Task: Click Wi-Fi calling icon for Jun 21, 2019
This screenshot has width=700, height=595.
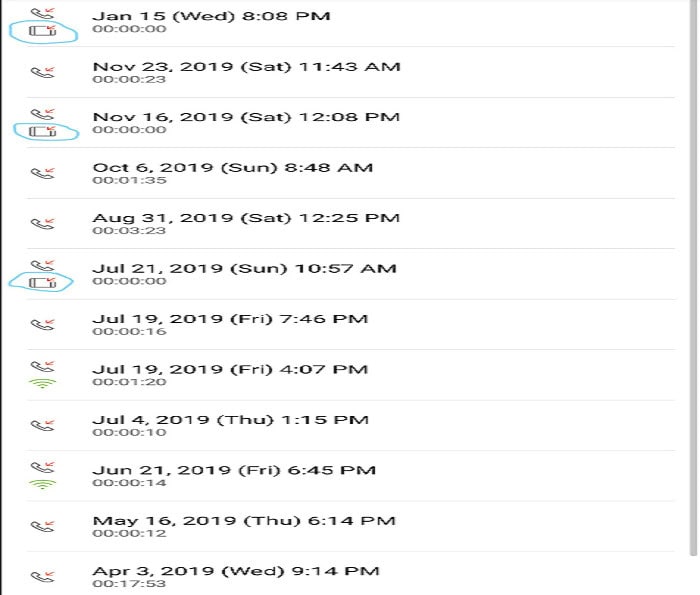Action: pyautogui.click(x=42, y=484)
